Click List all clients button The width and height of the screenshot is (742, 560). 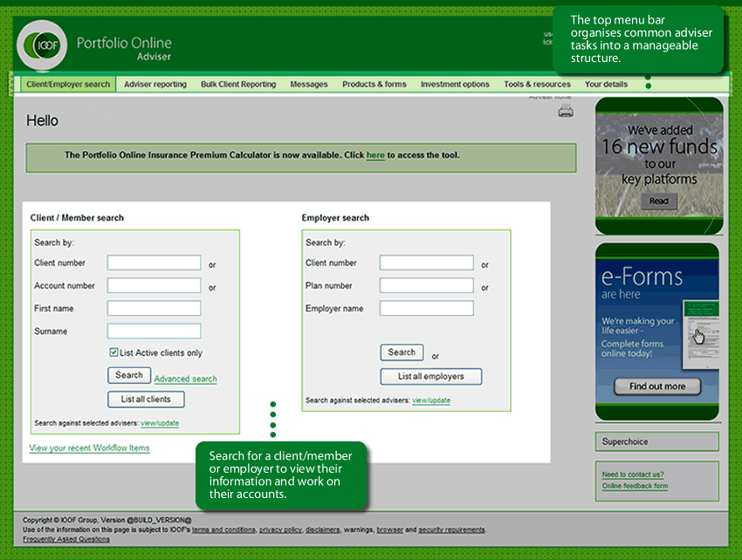[146, 400]
